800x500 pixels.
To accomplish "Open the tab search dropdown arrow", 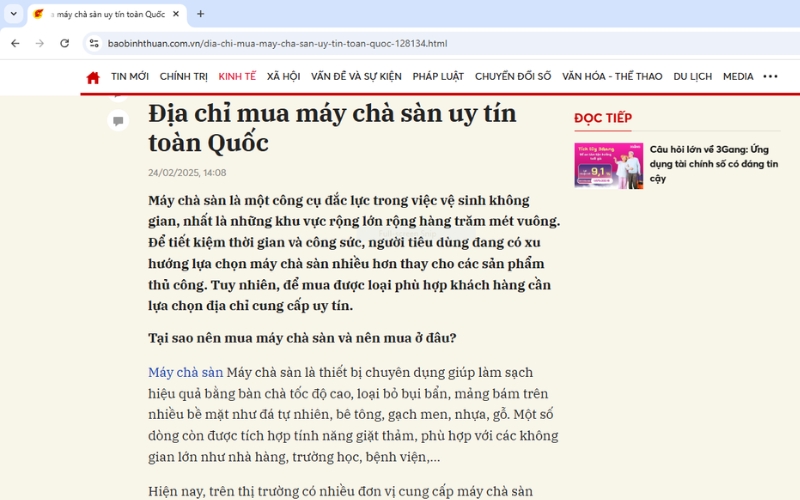I will click(14, 14).
